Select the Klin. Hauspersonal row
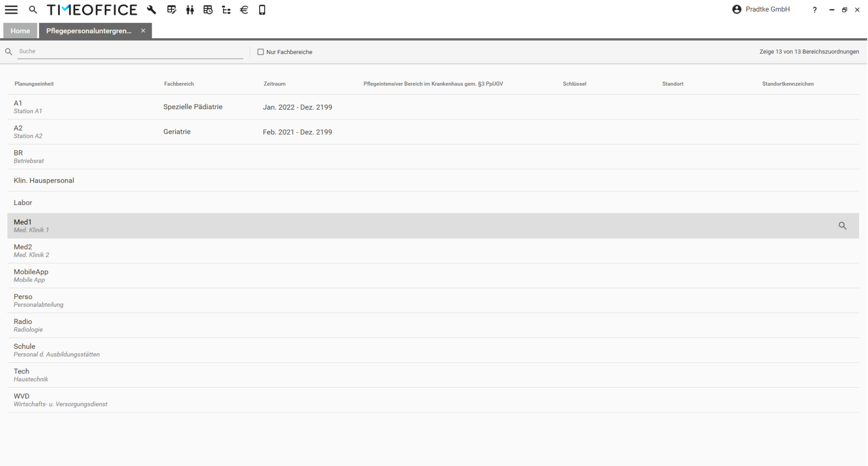868x466 pixels. point(433,181)
